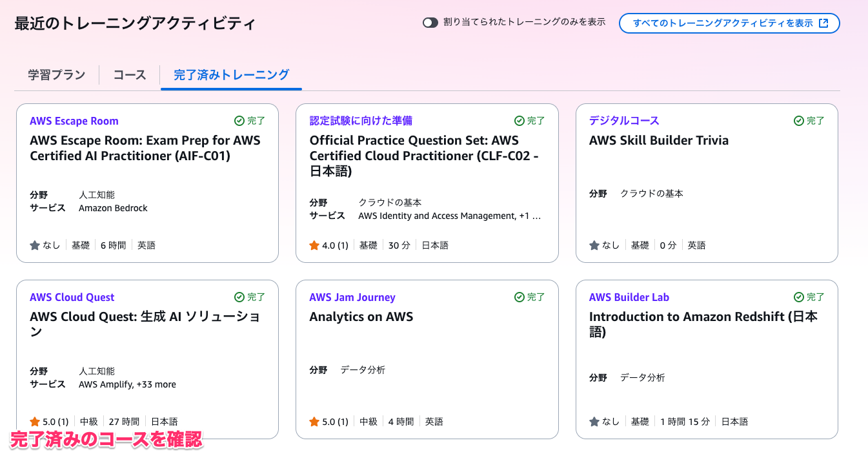868x456 pixels.
Task: Open AWS Cloud Quest 生成 AI ソリューション course
Action: (x=145, y=324)
